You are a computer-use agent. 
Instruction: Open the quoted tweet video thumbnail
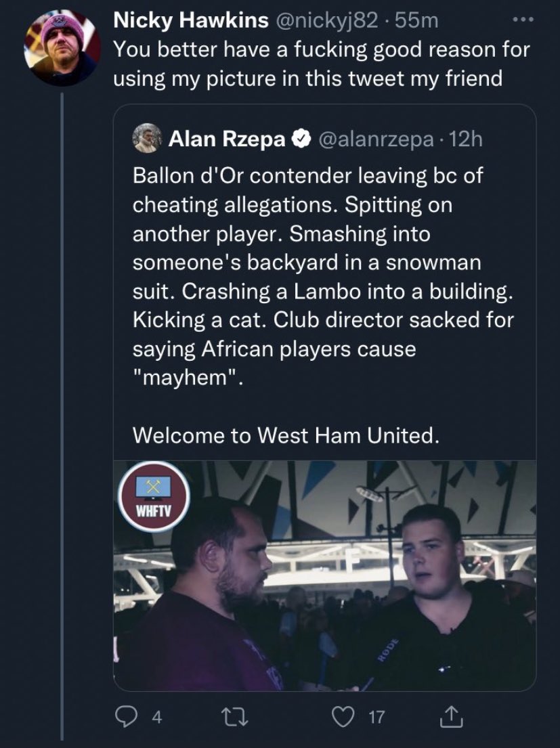[325, 575]
